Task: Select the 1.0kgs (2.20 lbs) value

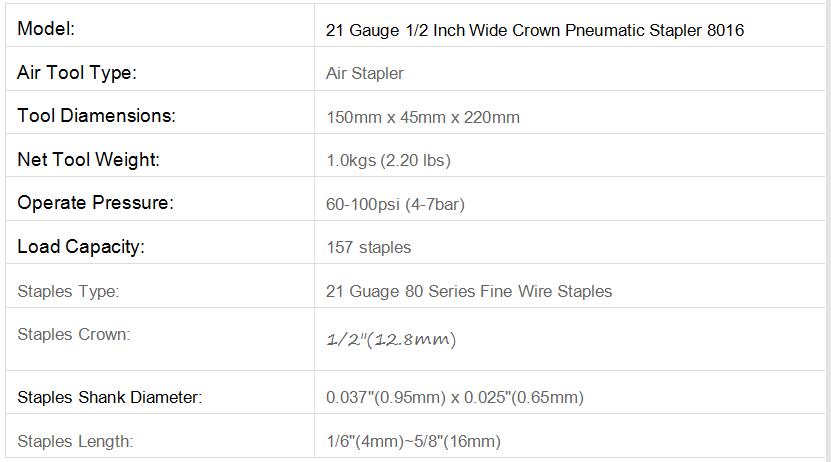Action: (x=388, y=161)
